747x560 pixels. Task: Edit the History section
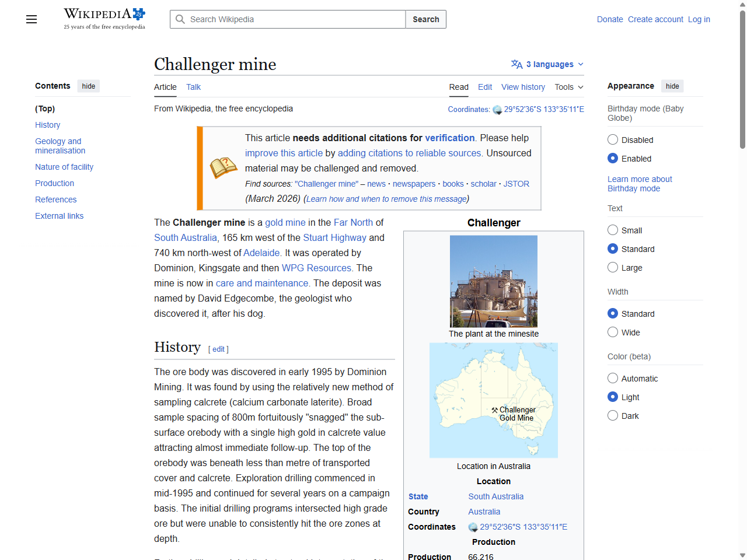coord(218,349)
